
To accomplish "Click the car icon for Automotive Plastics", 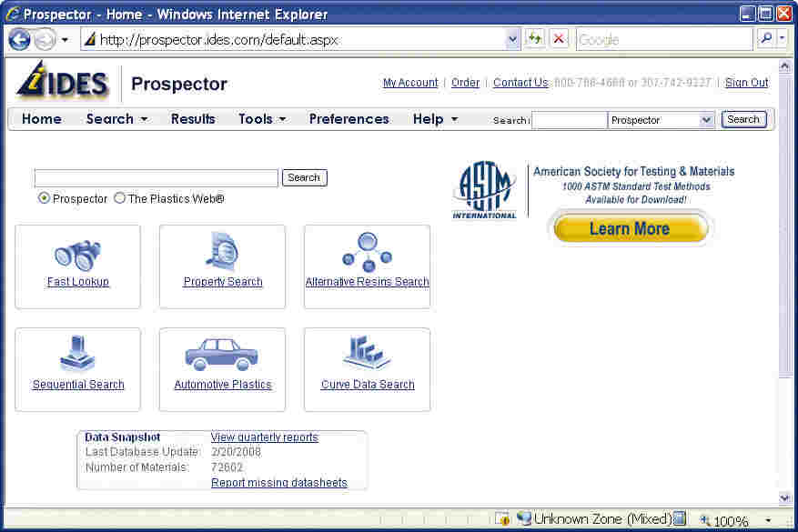I will (x=222, y=354).
